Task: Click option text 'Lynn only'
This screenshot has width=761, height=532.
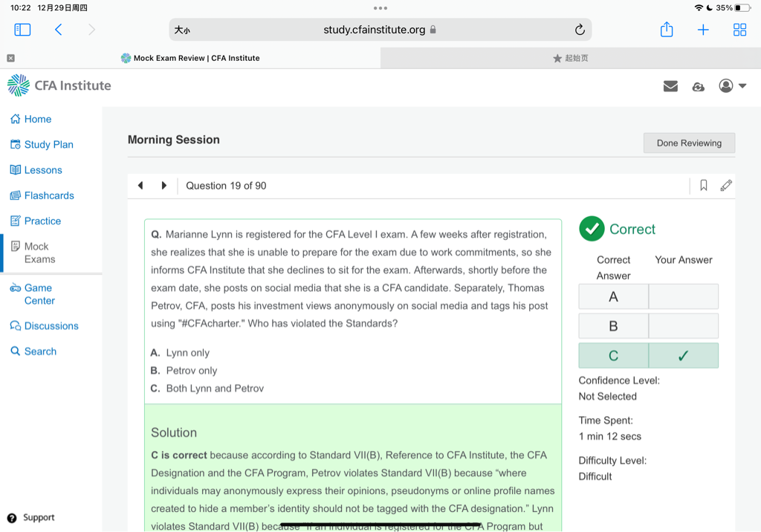Action: [188, 353]
